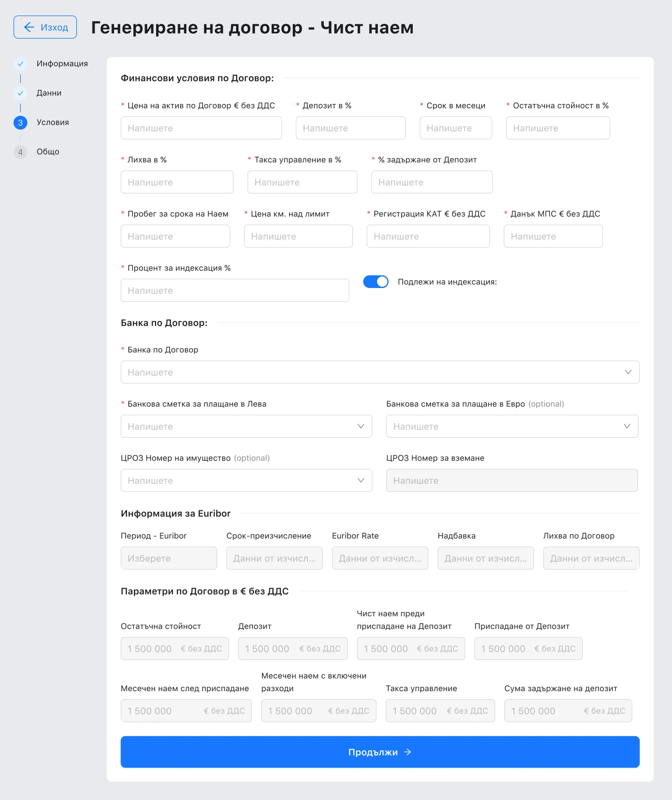This screenshot has height=800, width=672.
Task: Click the Срок в месеци input field
Action: [456, 128]
